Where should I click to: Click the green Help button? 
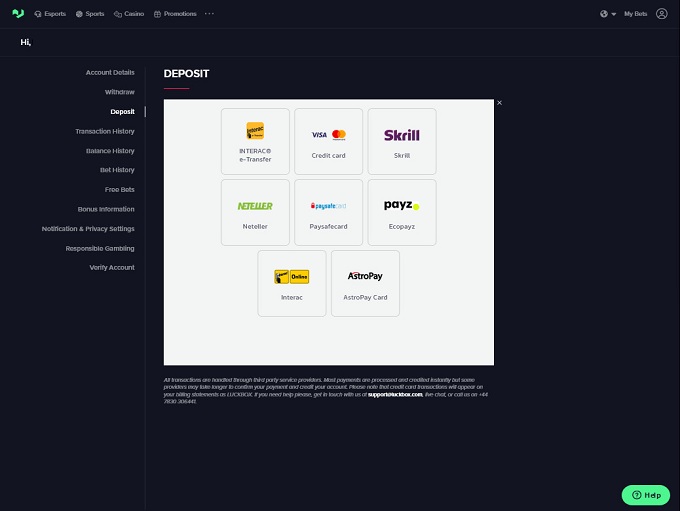pos(645,495)
